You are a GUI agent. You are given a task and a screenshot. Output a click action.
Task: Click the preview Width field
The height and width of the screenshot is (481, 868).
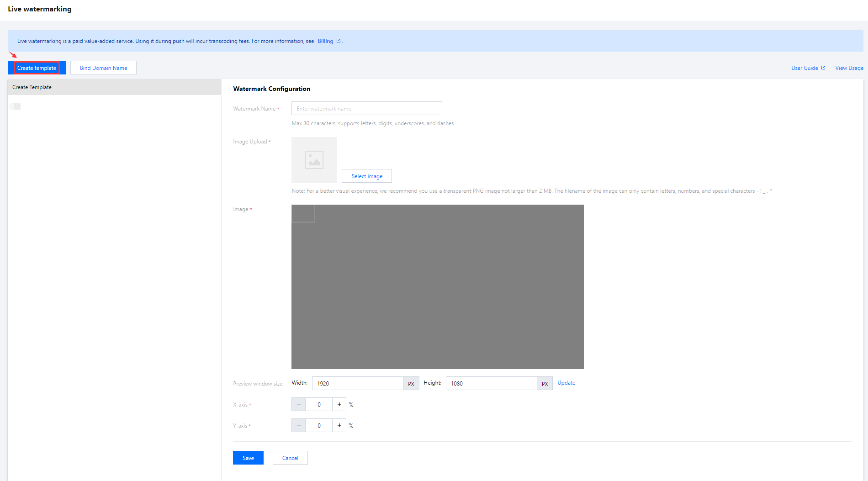coord(357,383)
